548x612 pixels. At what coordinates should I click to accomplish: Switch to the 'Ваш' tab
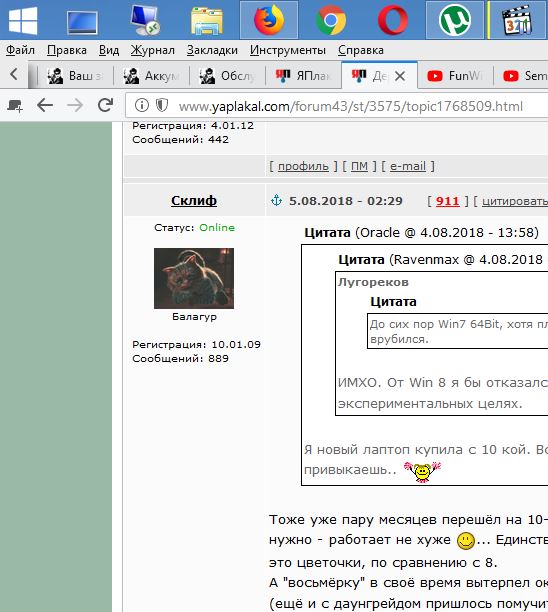75,75
